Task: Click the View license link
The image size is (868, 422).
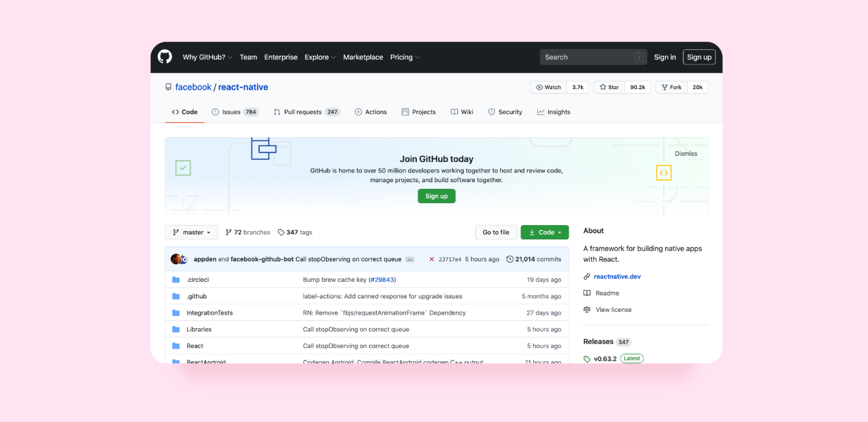Action: pyautogui.click(x=614, y=310)
